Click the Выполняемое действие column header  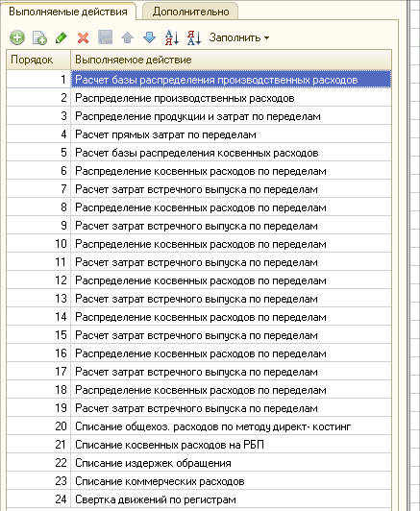click(232, 60)
